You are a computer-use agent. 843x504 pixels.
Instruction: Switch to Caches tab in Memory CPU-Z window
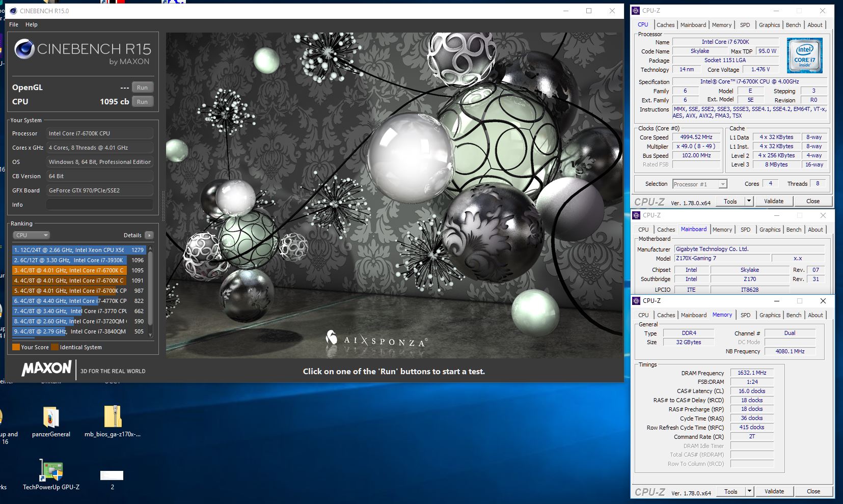click(666, 315)
